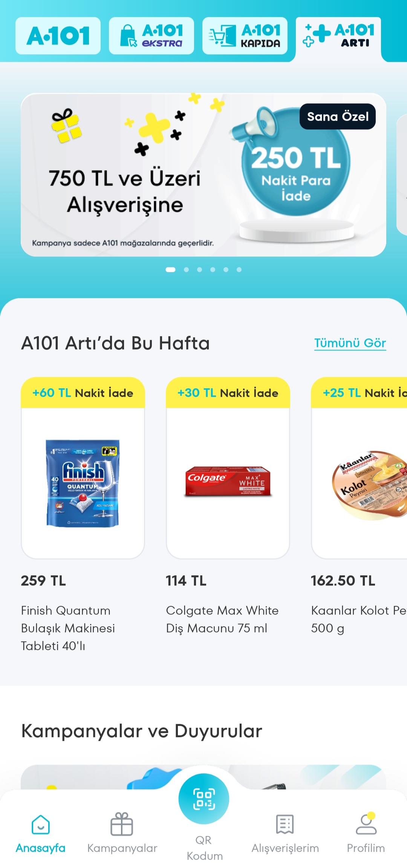Switch to A101 Kapıda tab
407x868 pixels.
pos(245,36)
